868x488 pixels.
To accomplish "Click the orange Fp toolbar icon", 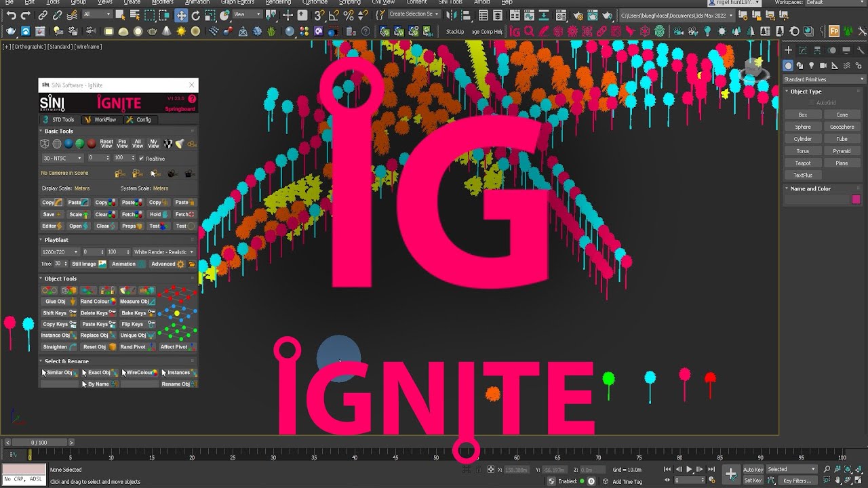I will click(x=833, y=31).
